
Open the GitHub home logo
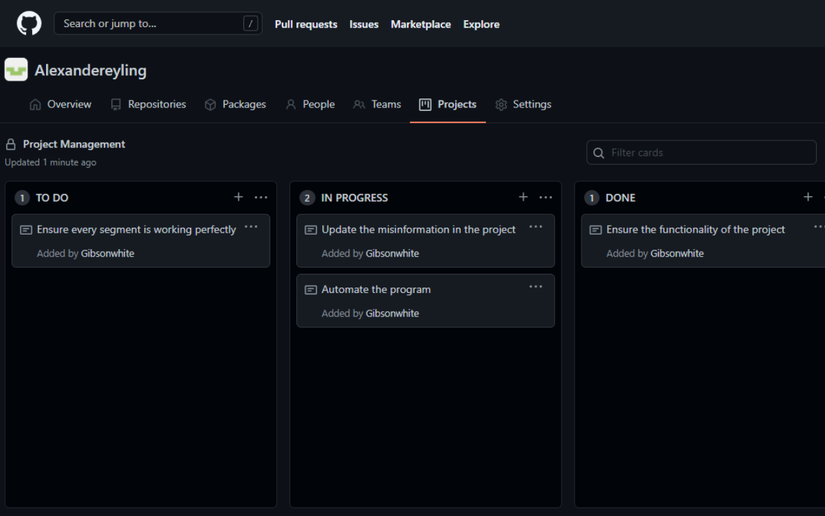coord(29,24)
